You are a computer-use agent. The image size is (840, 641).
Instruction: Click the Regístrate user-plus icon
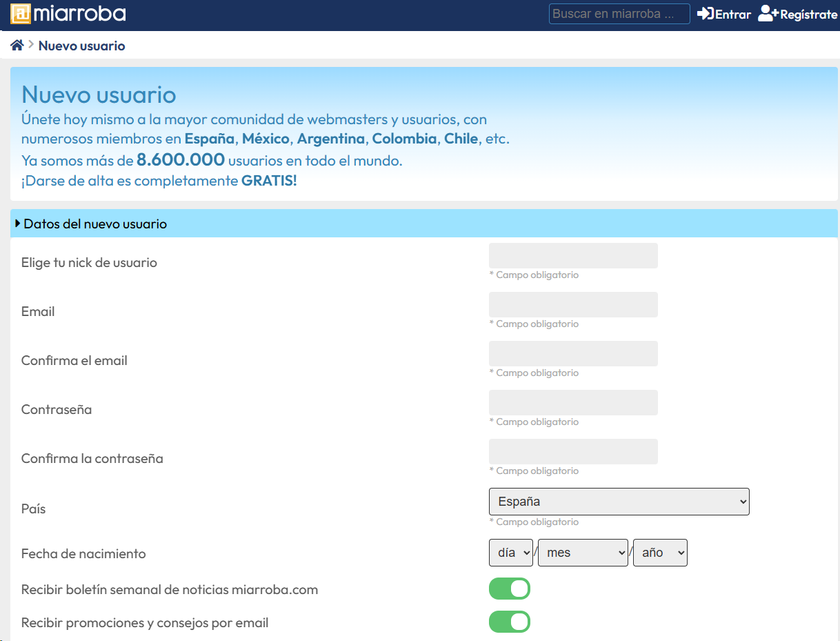tap(768, 14)
